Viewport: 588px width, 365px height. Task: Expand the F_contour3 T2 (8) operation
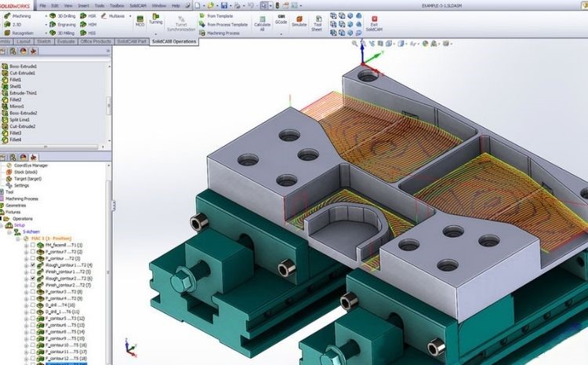click(x=25, y=292)
